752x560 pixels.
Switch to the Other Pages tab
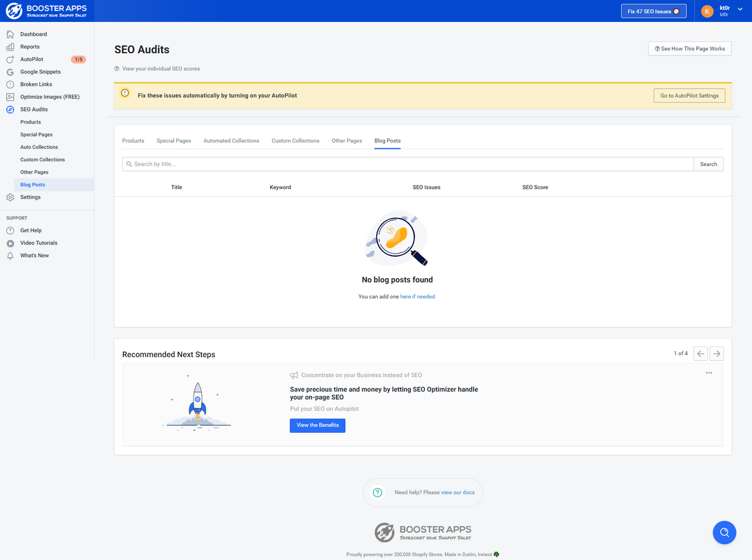[x=347, y=141]
